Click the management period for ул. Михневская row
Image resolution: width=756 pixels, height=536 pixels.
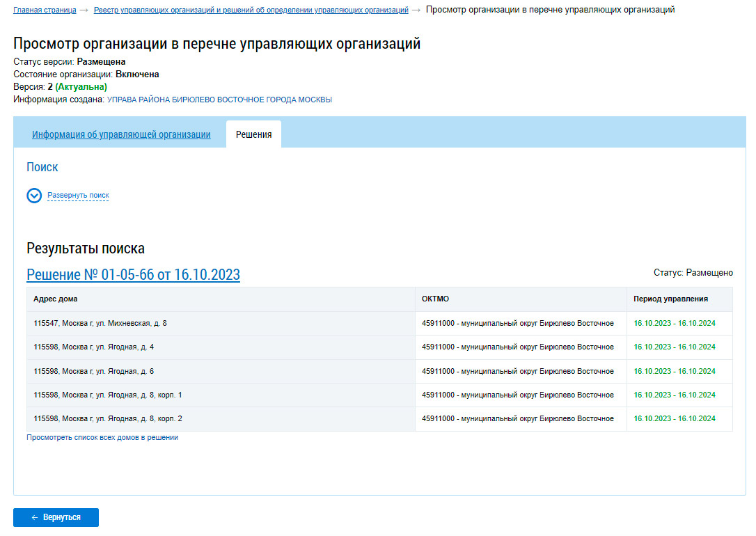click(674, 324)
